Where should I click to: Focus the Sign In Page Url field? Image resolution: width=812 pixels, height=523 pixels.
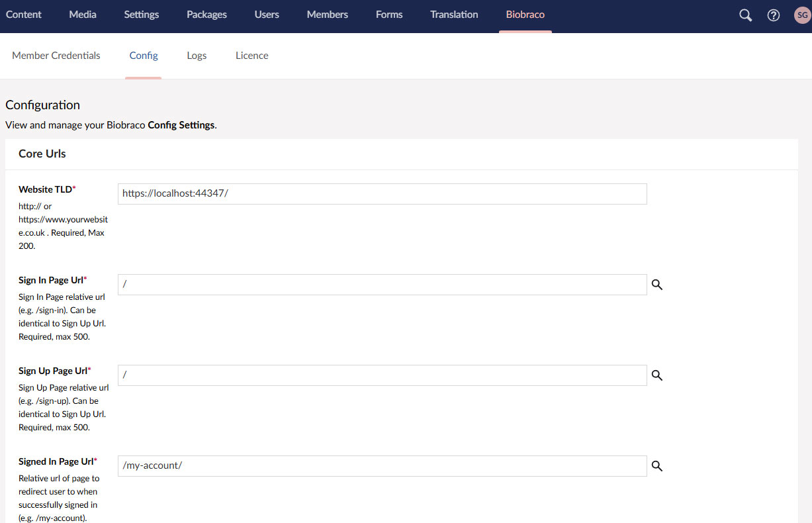tap(383, 285)
